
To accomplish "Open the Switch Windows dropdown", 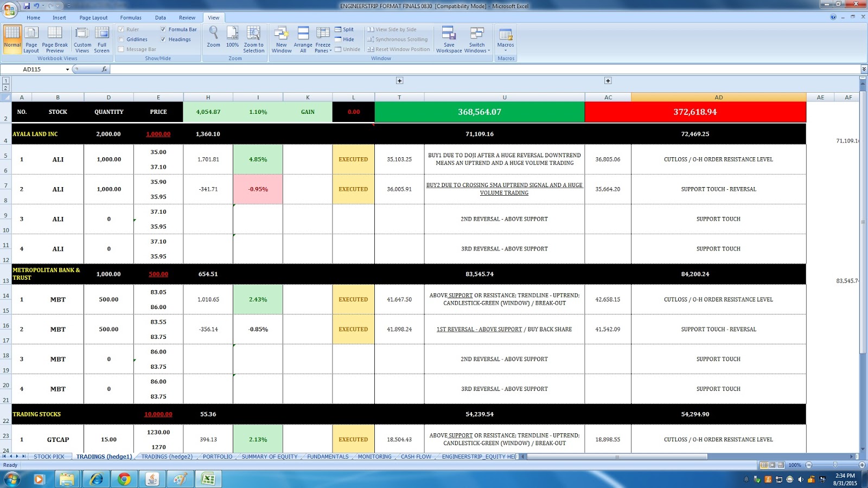I will (477, 39).
